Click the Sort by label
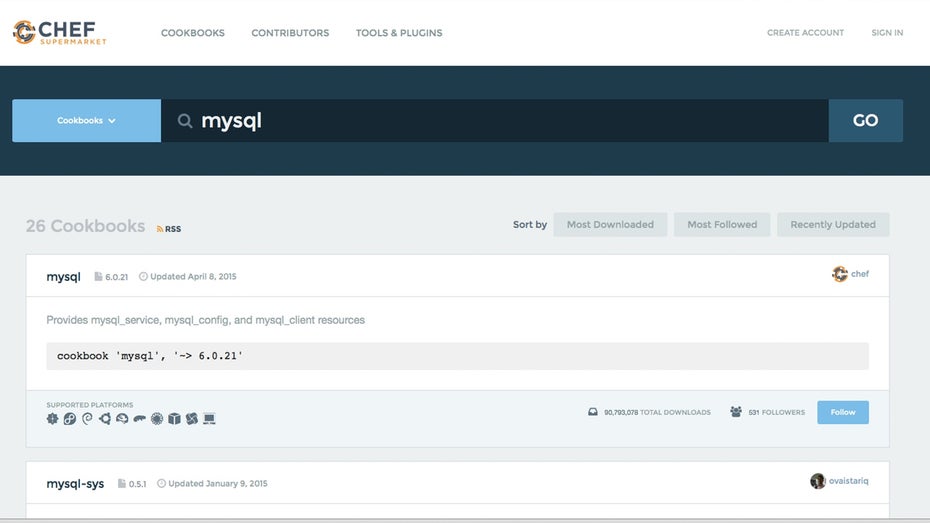Image resolution: width=930 pixels, height=523 pixels. [530, 225]
